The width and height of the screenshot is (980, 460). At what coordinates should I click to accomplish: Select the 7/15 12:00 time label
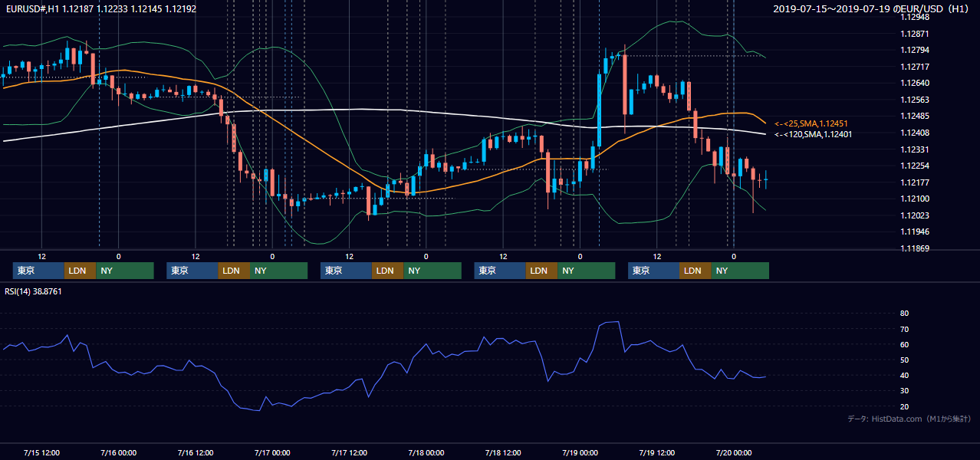click(41, 452)
